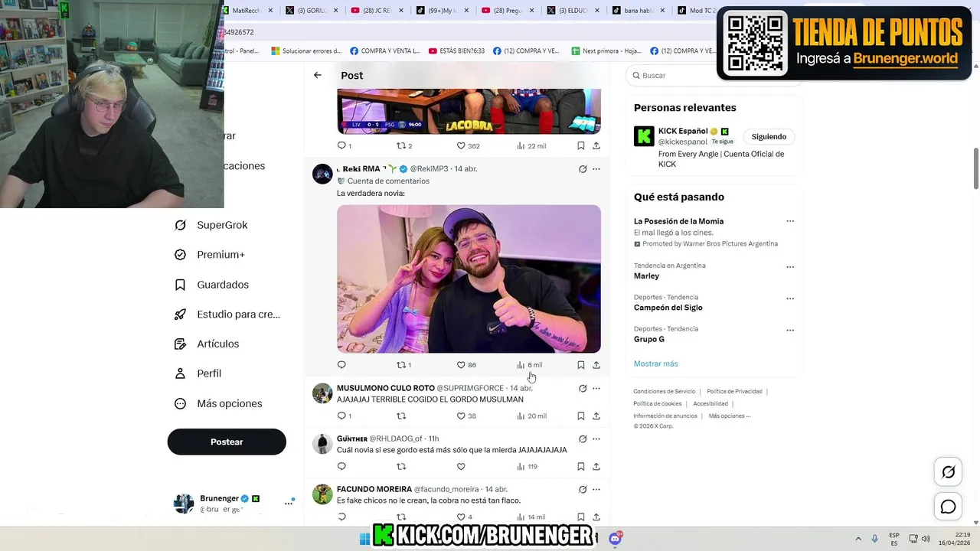This screenshot has height=551, width=980.
Task: Expand hidden system tray icons
Action: click(857, 539)
